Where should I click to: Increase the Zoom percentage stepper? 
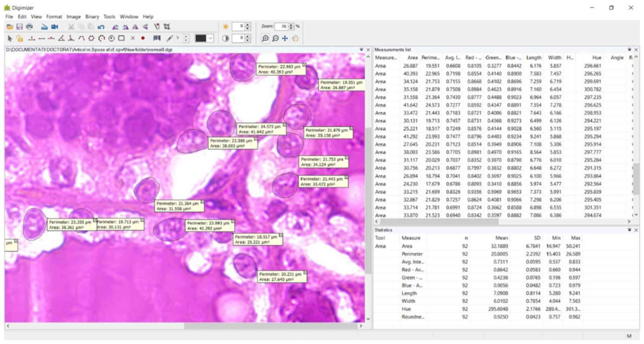[x=291, y=25]
